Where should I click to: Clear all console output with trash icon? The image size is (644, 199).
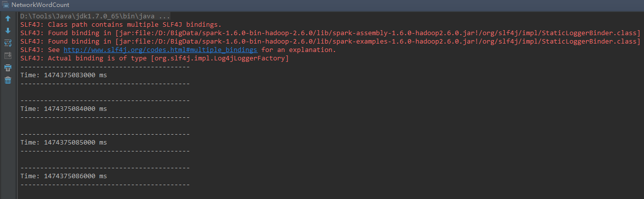(8, 80)
